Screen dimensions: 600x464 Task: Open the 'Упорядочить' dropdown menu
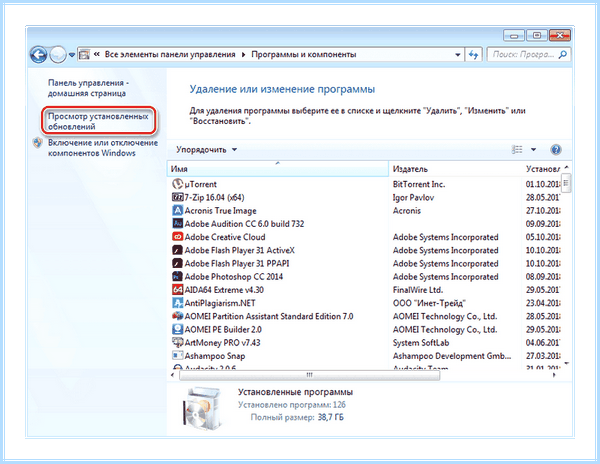tap(206, 150)
